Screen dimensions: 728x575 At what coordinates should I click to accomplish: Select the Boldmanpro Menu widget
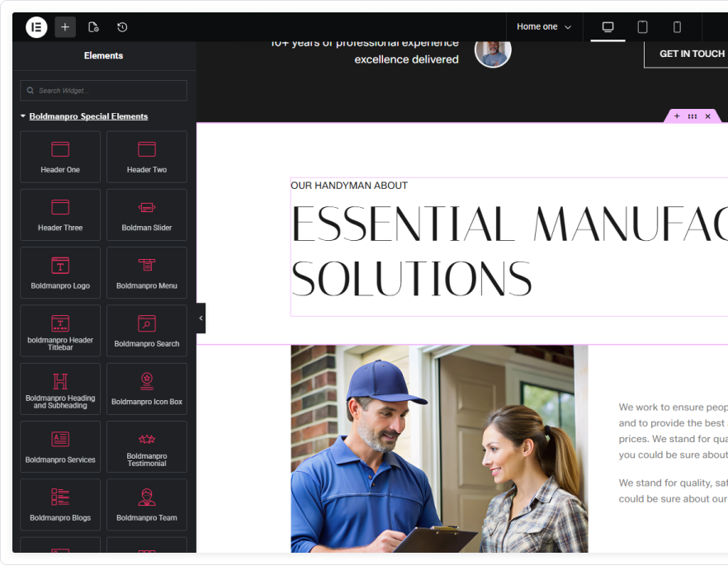click(x=147, y=272)
